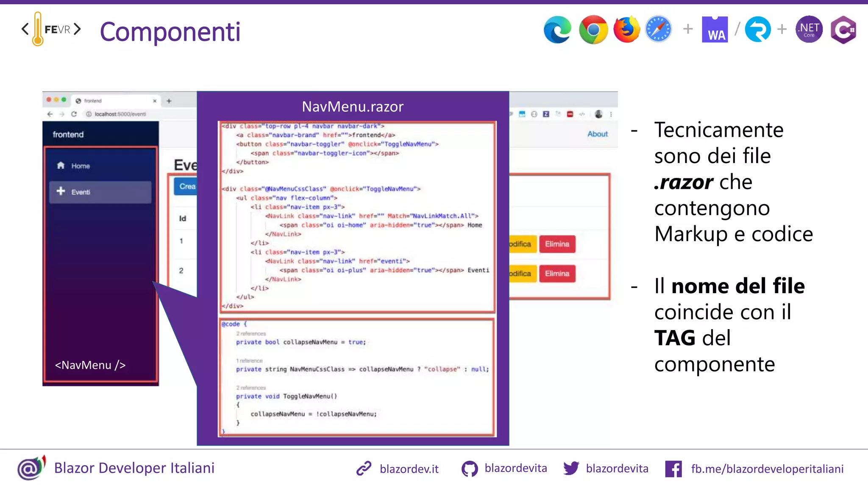Image resolution: width=868 pixels, height=488 pixels.
Task: Click the <NavMenu /> tag label
Action: [x=90, y=365]
